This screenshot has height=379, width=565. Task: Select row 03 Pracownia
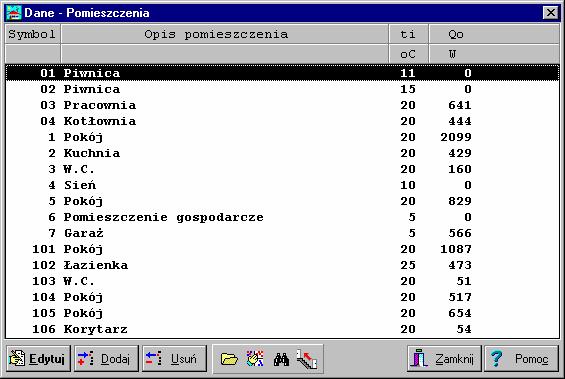tap(282, 105)
